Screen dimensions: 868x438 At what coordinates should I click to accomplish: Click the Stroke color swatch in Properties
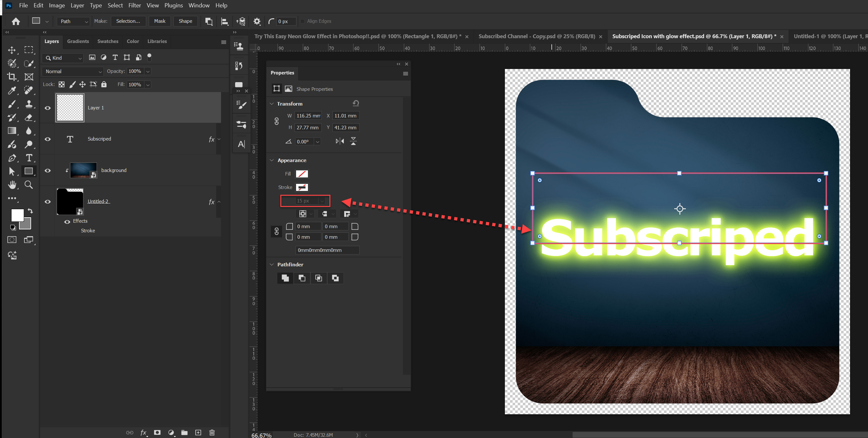click(302, 187)
